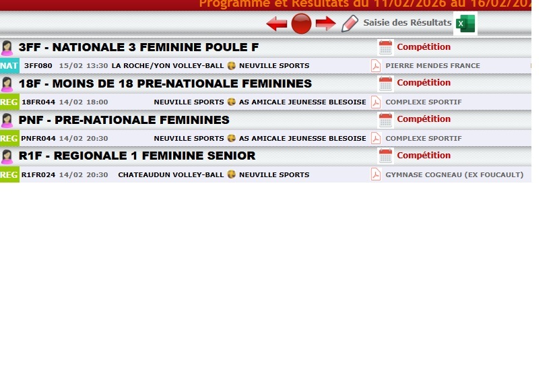Click the pencil icon for Saisie des Résultats
This screenshot has height=392, width=553.
tap(350, 24)
